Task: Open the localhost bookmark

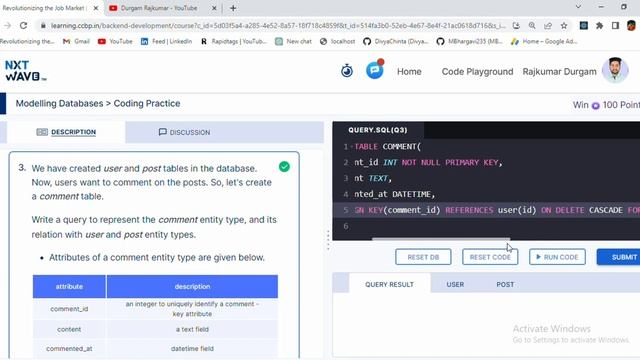Action: coord(338,41)
